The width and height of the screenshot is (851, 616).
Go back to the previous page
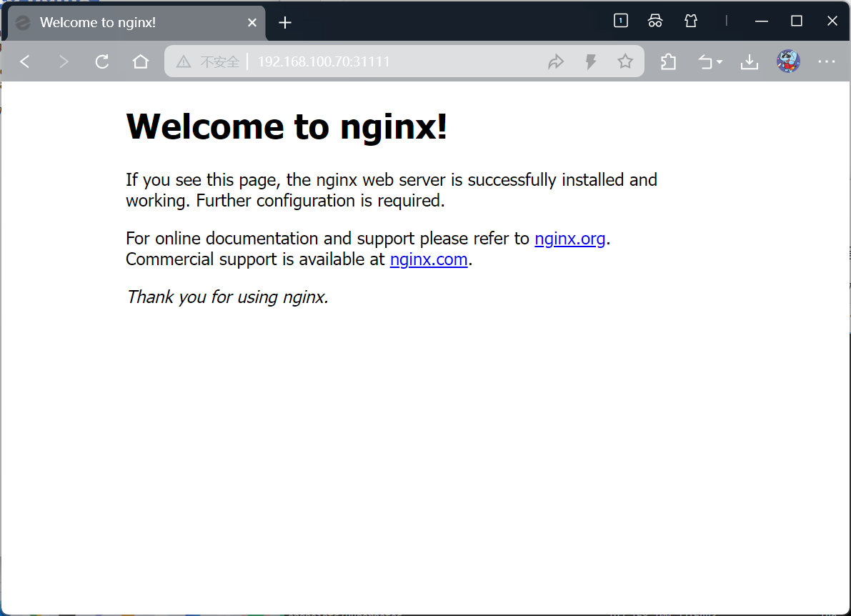pyautogui.click(x=24, y=61)
